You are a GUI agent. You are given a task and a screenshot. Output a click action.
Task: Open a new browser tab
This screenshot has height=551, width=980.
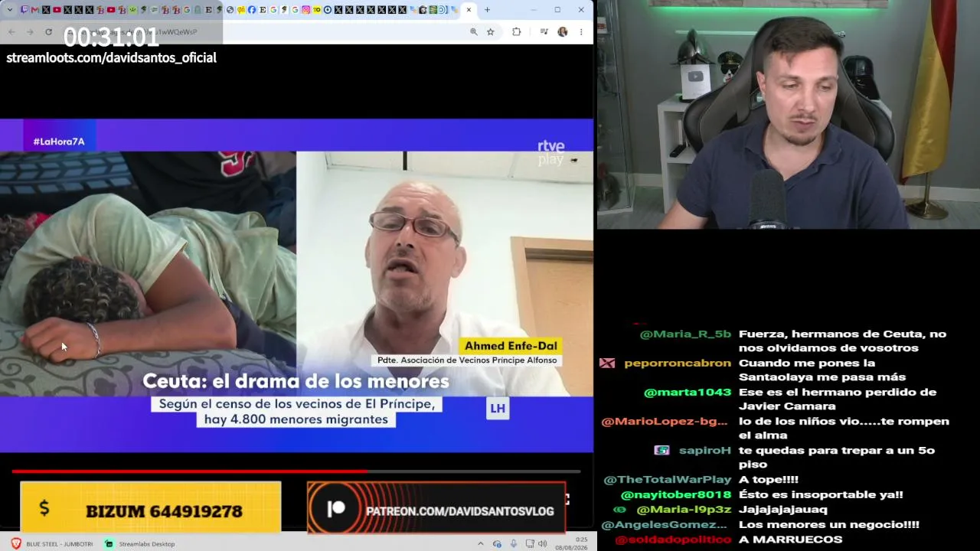[487, 10]
